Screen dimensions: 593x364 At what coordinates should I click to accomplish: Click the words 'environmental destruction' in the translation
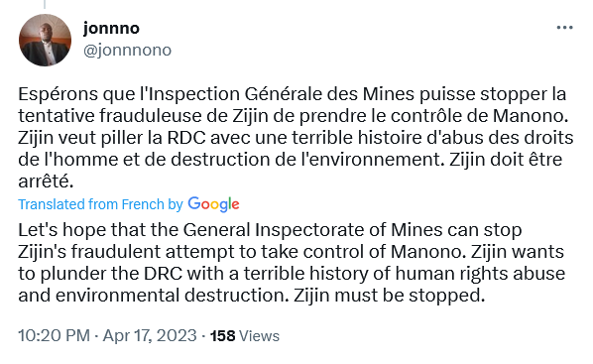click(x=171, y=296)
